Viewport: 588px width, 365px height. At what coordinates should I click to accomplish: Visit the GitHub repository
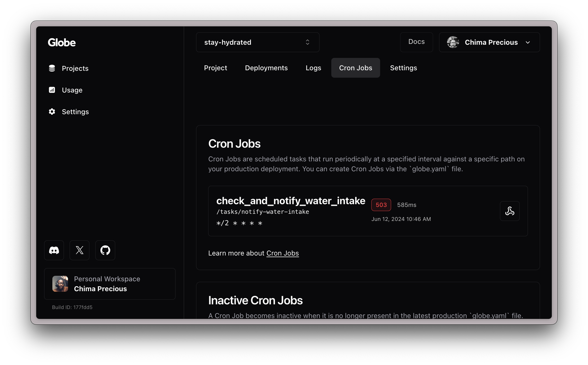[x=105, y=250]
